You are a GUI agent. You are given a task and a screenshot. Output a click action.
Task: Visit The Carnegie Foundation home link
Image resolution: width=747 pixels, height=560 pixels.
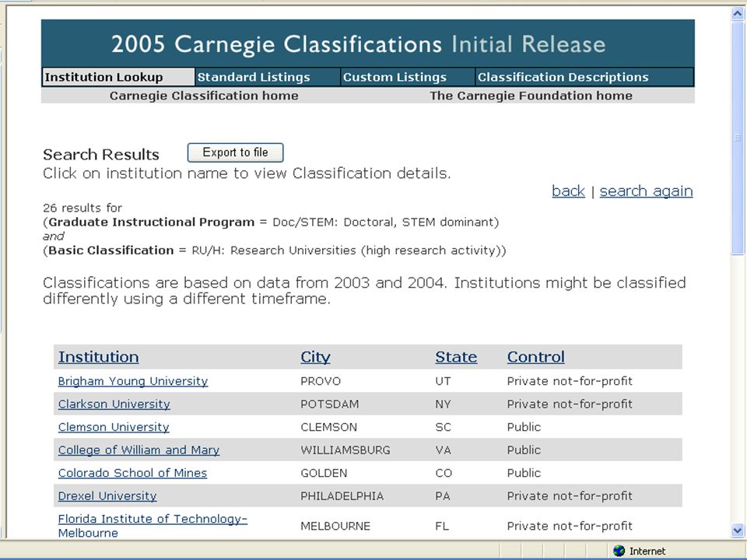pyautogui.click(x=531, y=96)
